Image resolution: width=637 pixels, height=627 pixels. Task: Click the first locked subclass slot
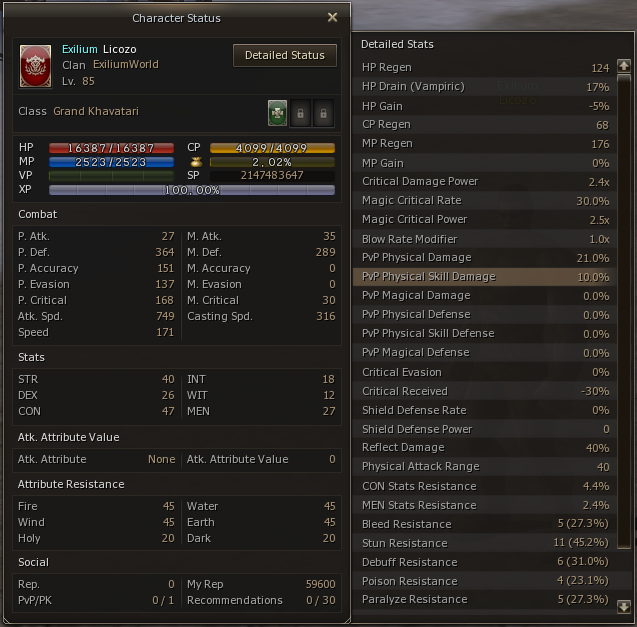pyautogui.click(x=300, y=113)
